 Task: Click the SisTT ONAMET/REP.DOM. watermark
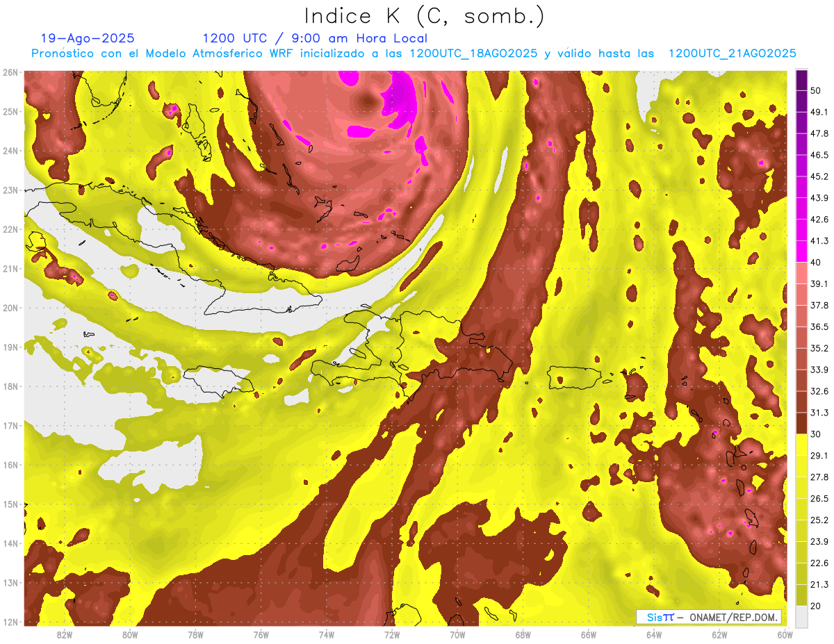pos(708,617)
